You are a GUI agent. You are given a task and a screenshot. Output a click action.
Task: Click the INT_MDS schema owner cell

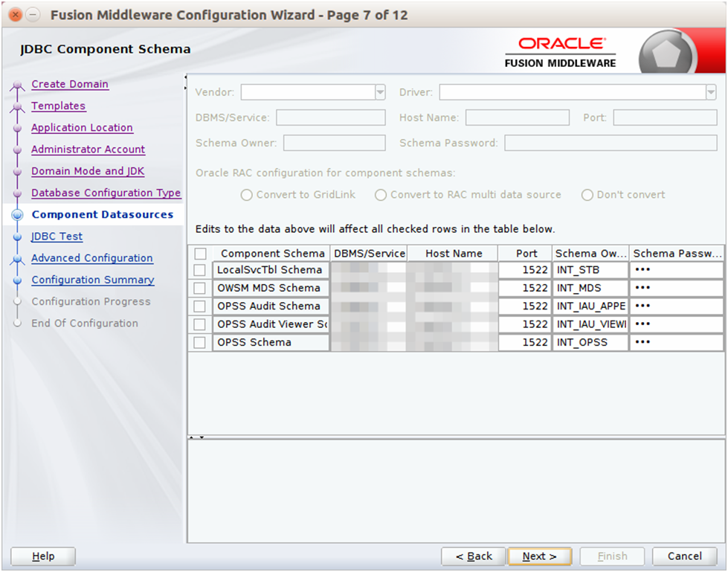pyautogui.click(x=590, y=289)
